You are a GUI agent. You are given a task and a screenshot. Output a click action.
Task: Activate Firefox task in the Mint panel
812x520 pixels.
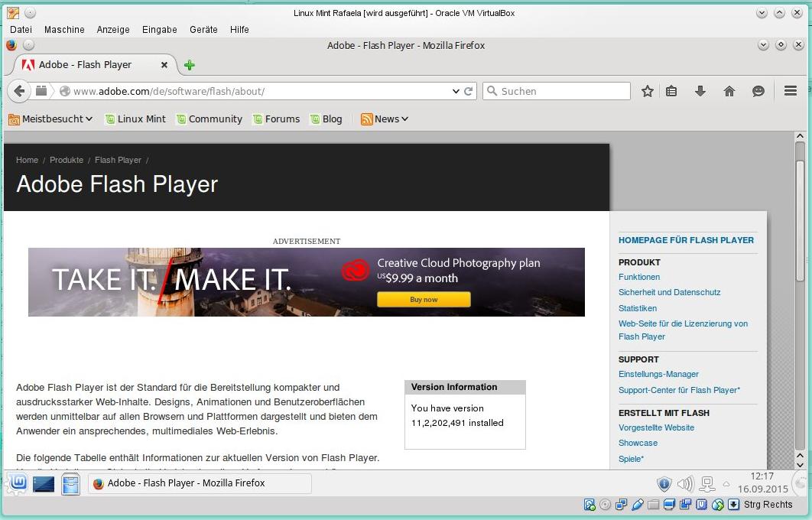pos(200,484)
